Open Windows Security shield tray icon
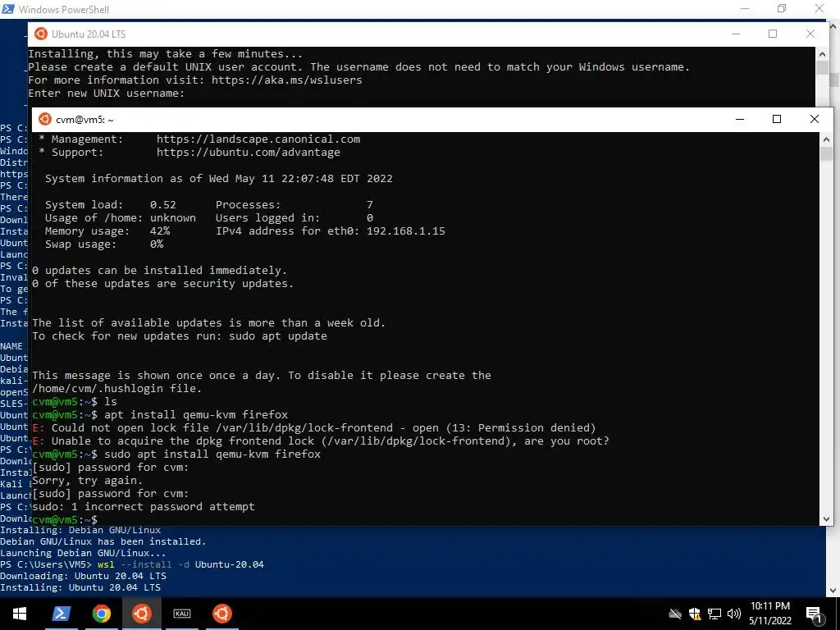 pos(695,614)
